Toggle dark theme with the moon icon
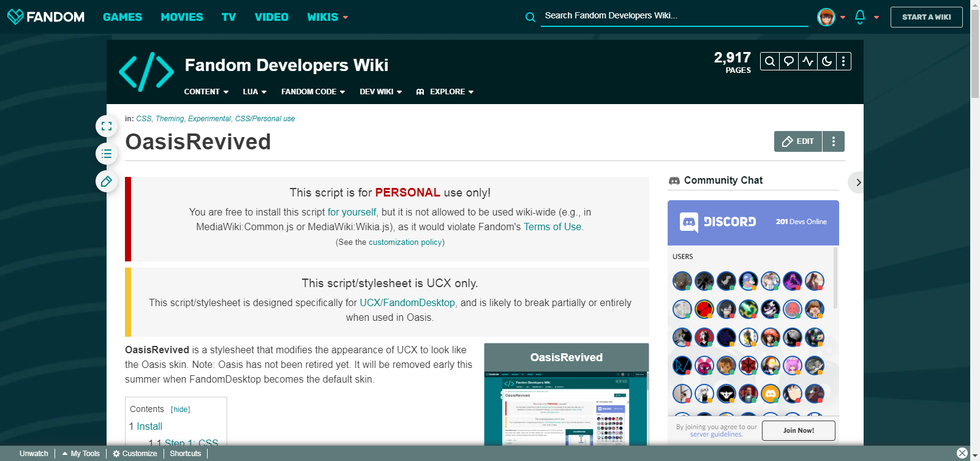 pos(827,61)
